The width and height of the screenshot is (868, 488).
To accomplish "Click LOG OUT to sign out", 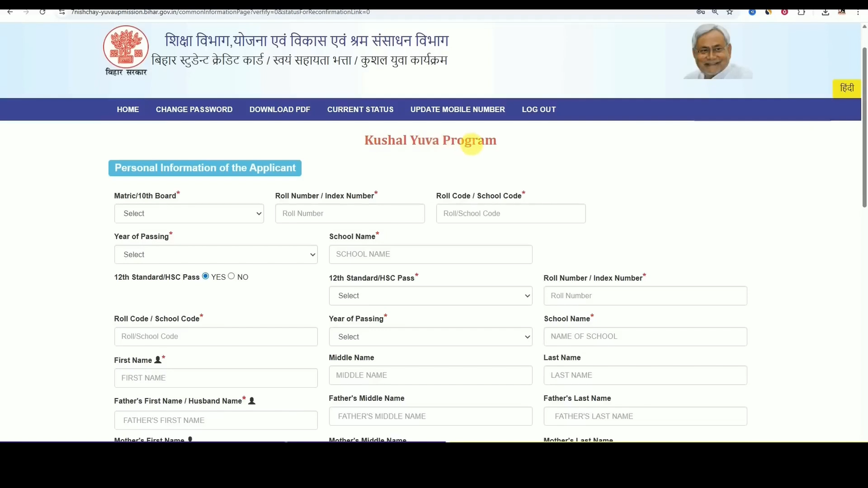I will click(x=538, y=109).
